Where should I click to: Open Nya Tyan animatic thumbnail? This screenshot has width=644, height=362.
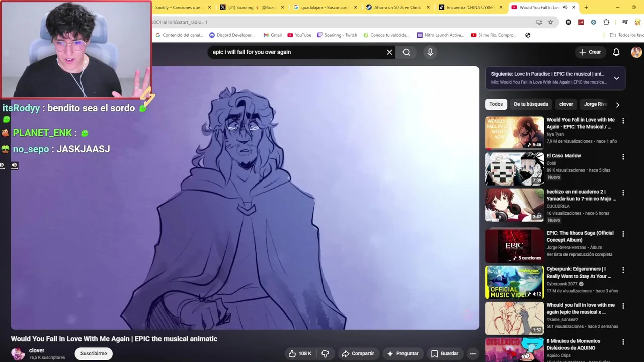click(514, 133)
